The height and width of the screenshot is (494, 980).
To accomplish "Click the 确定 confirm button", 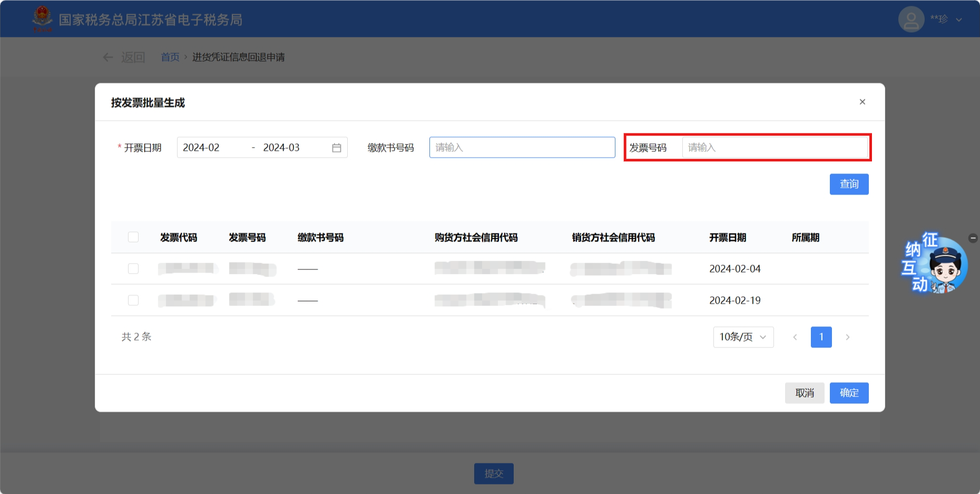I will [849, 393].
